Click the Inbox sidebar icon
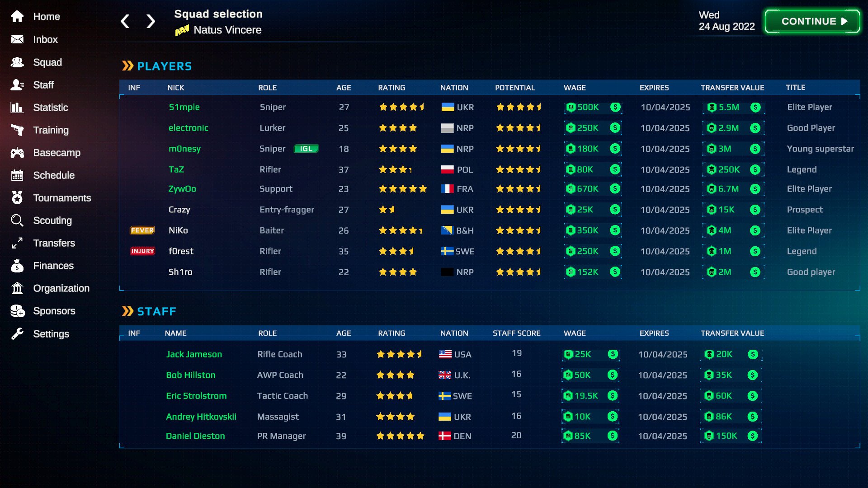 pyautogui.click(x=18, y=39)
